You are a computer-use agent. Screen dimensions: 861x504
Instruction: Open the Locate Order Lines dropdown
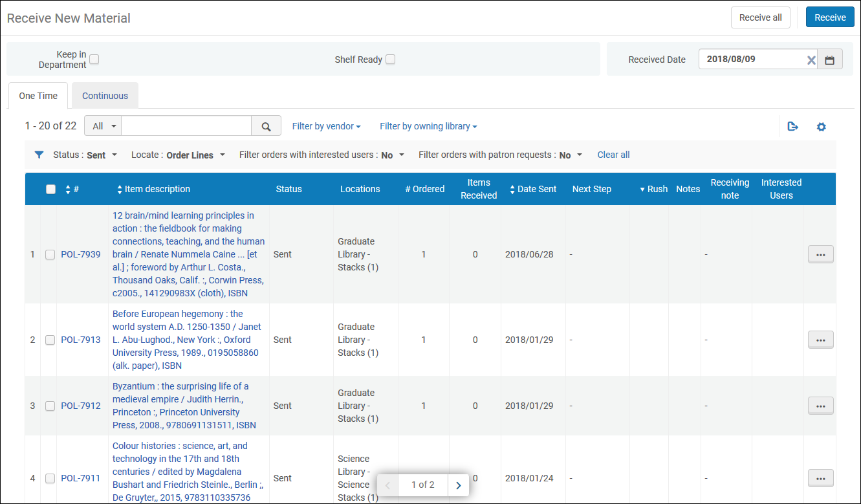(178, 155)
